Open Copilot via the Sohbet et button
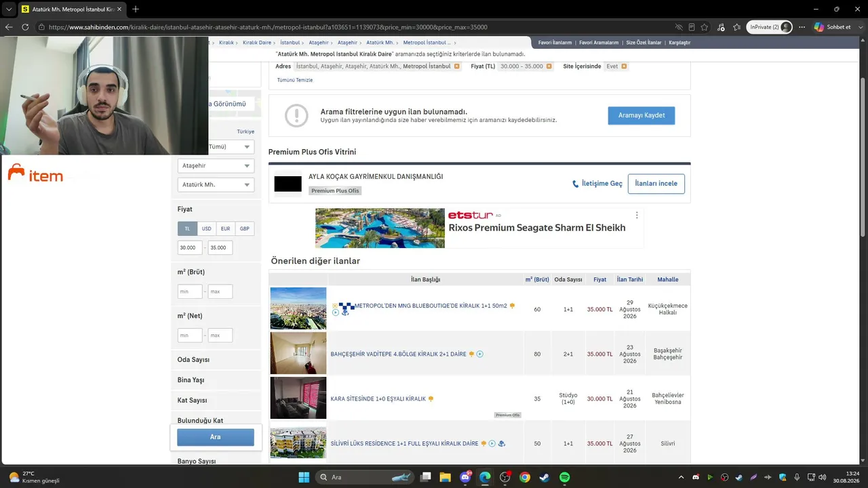The height and width of the screenshot is (488, 868). [833, 27]
